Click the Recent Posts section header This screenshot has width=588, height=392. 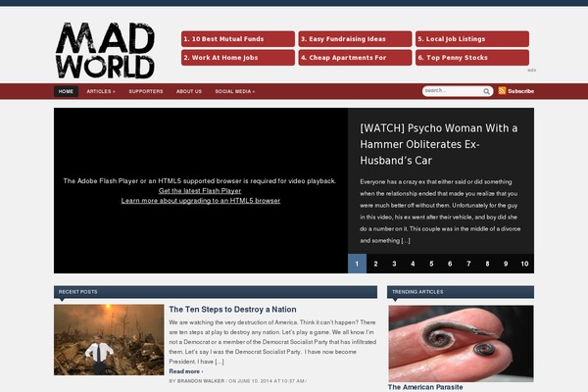[216, 292]
